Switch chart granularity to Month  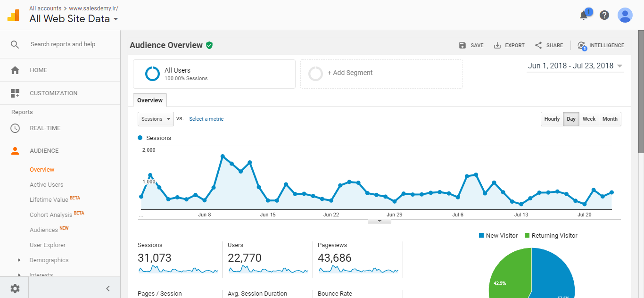(610, 119)
